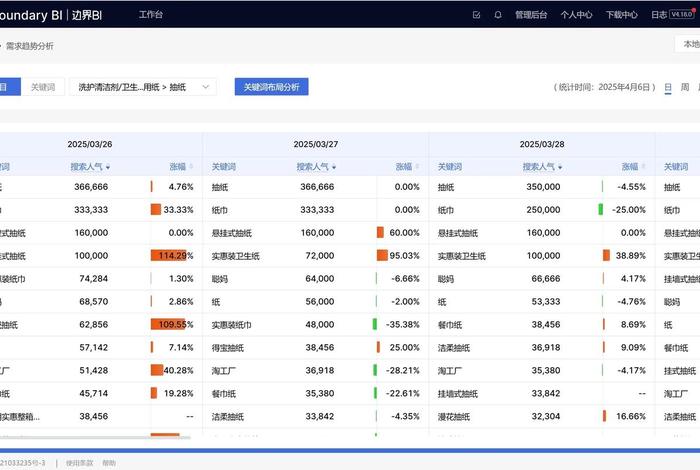This screenshot has width=700, height=470.
Task: Click the 统计时间 2025年4月6日 label
Action: click(604, 87)
